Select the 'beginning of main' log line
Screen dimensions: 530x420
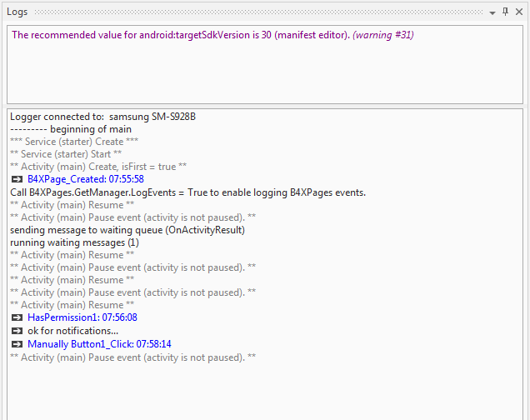71,129
